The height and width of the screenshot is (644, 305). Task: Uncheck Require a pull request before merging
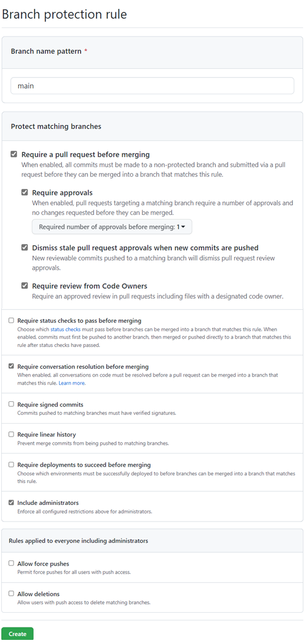point(14,154)
